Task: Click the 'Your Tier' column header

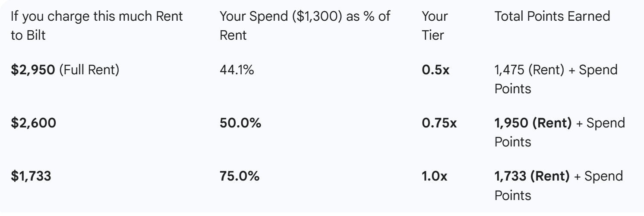Action: 434,26
